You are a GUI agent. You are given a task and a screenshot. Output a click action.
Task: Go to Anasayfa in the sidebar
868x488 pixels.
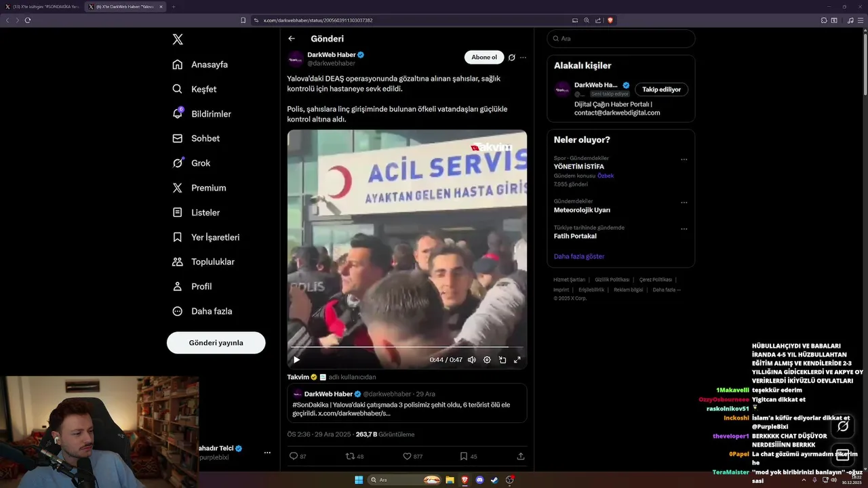click(x=200, y=64)
